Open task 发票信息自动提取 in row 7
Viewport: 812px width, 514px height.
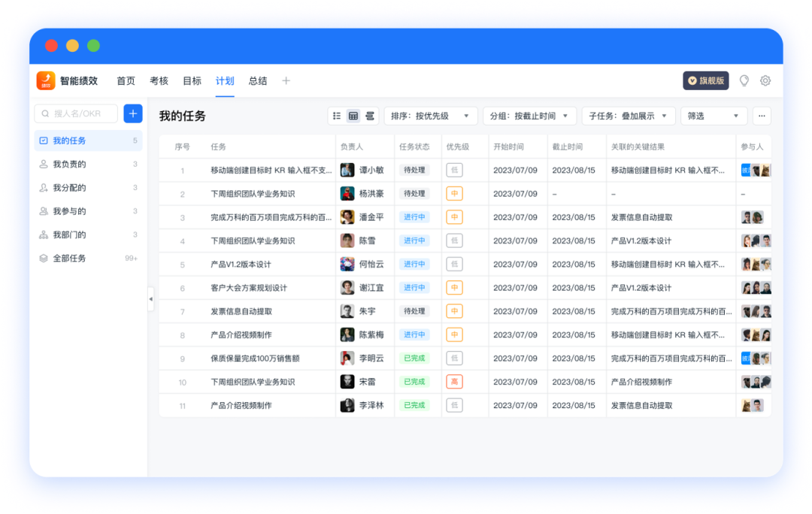241,311
